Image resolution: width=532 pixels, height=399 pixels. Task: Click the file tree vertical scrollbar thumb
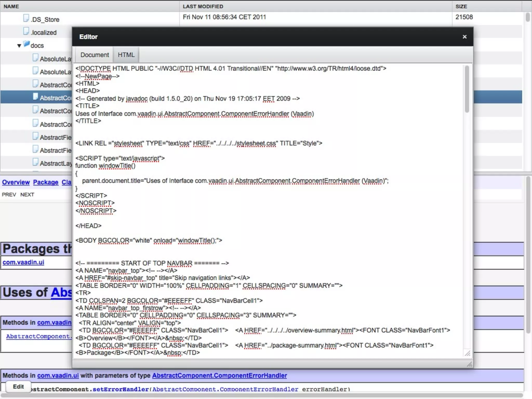point(528,17)
